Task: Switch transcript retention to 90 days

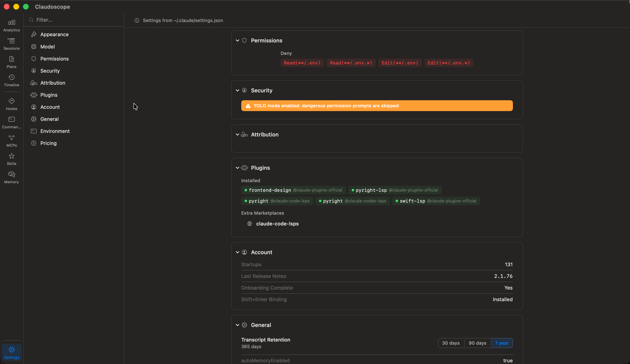Action: pos(477,343)
